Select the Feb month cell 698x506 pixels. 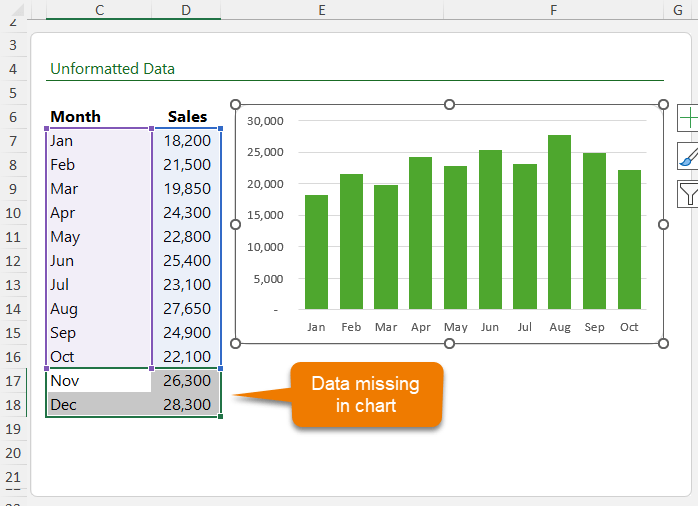(x=99, y=165)
